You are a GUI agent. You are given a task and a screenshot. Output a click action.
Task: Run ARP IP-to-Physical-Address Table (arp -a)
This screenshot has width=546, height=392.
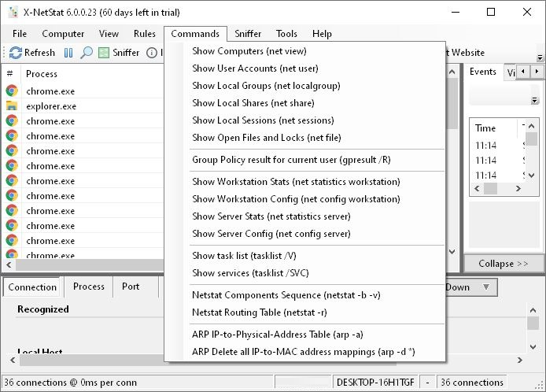(x=304, y=335)
